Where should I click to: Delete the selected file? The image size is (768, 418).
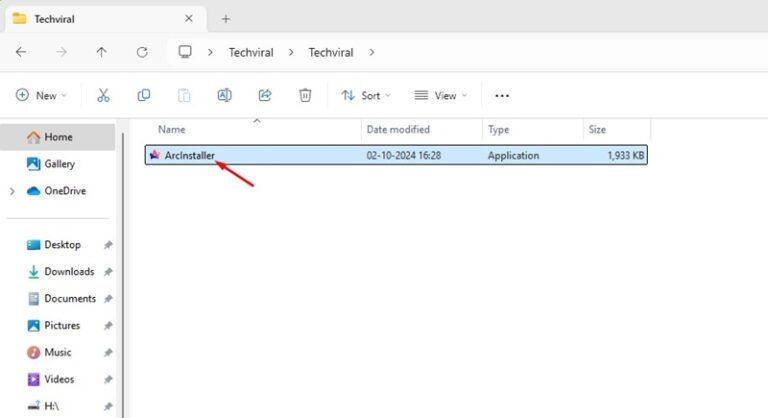305,95
